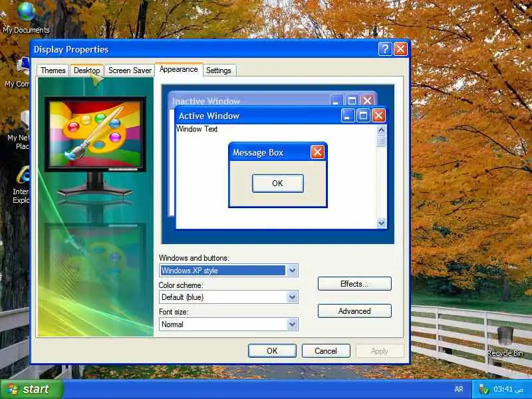This screenshot has height=399, width=532.
Task: Click the Display Properties title text
Action: pyautogui.click(x=71, y=49)
